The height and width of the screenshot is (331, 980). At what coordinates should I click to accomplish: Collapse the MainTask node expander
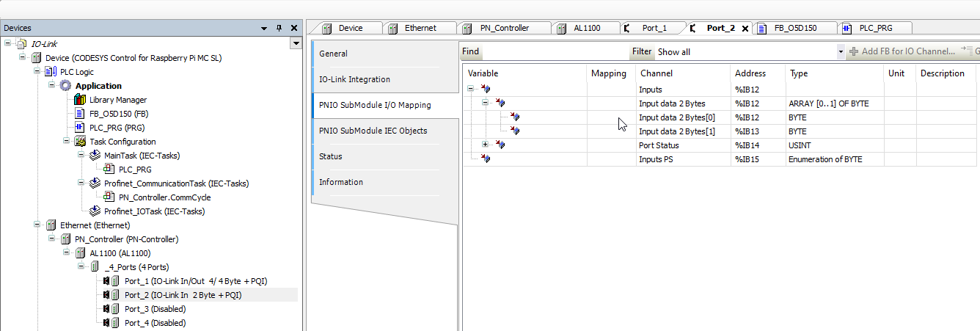pyautogui.click(x=81, y=156)
